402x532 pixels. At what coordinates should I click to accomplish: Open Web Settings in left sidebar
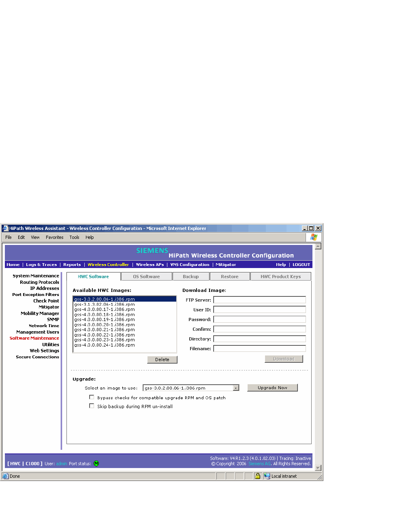pyautogui.click(x=44, y=351)
